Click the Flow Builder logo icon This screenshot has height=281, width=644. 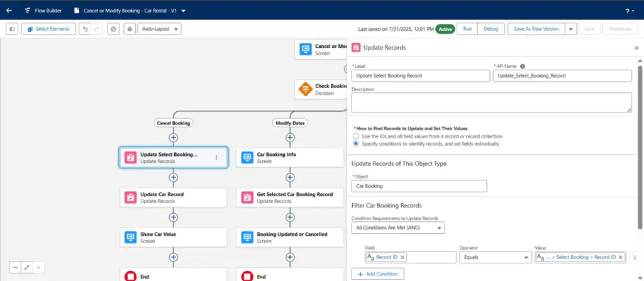tap(28, 11)
